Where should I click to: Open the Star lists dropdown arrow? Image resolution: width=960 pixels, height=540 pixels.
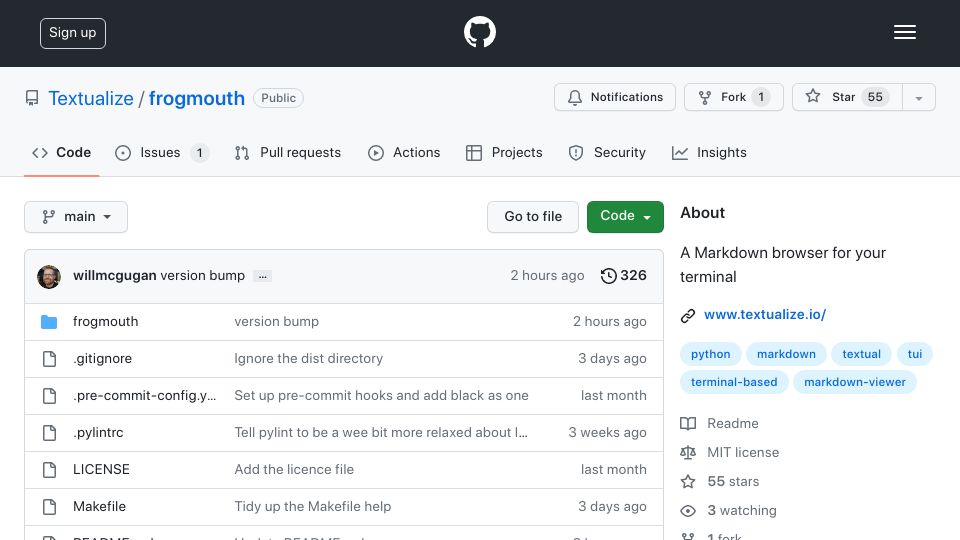(x=918, y=97)
